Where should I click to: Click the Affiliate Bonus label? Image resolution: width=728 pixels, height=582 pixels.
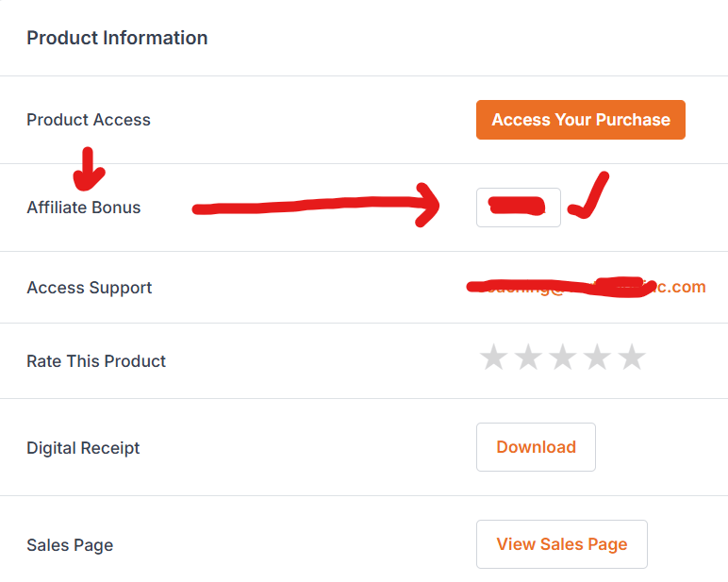click(84, 208)
